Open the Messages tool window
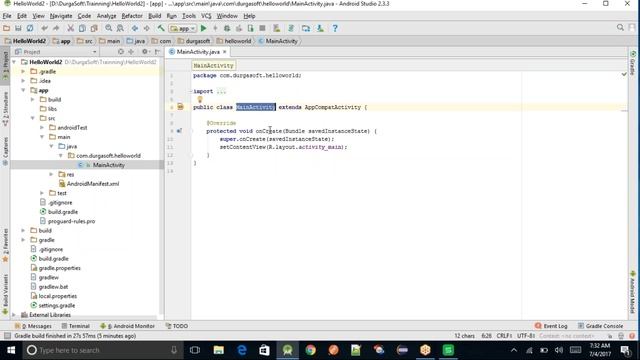Image resolution: width=640 pixels, height=360 pixels. (33, 326)
